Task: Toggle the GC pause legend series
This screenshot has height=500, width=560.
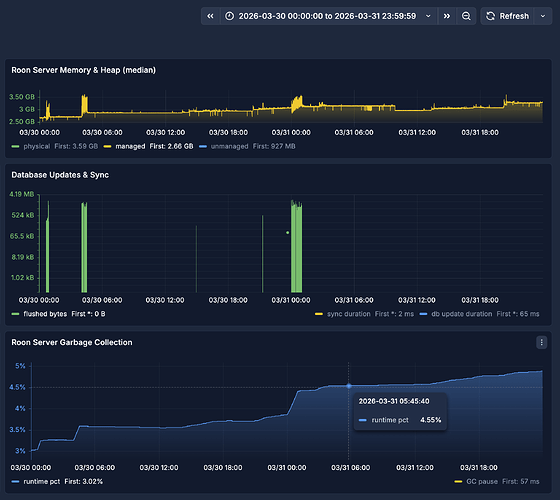Action: pyautogui.click(x=482, y=481)
